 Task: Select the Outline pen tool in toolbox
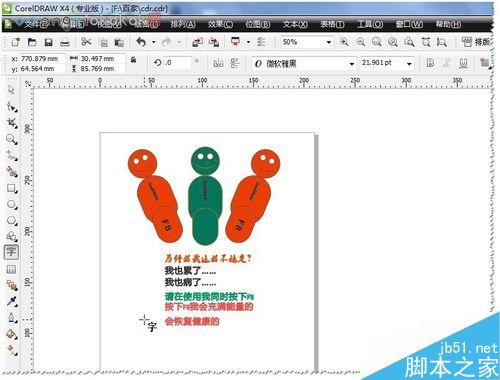point(12,318)
